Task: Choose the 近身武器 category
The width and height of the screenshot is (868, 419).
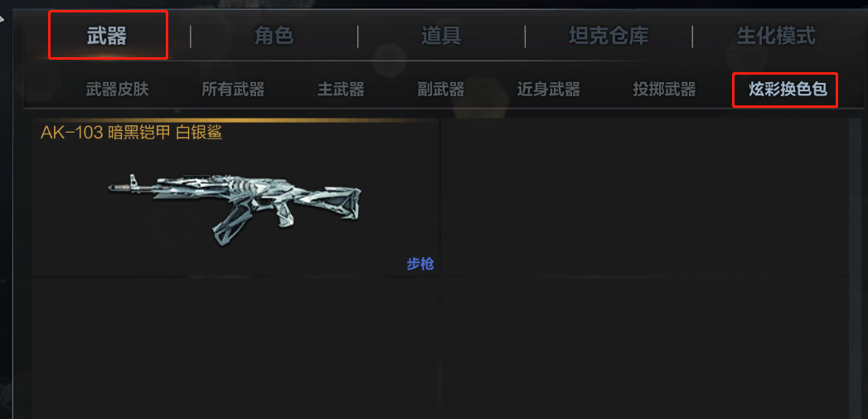Action: click(549, 90)
